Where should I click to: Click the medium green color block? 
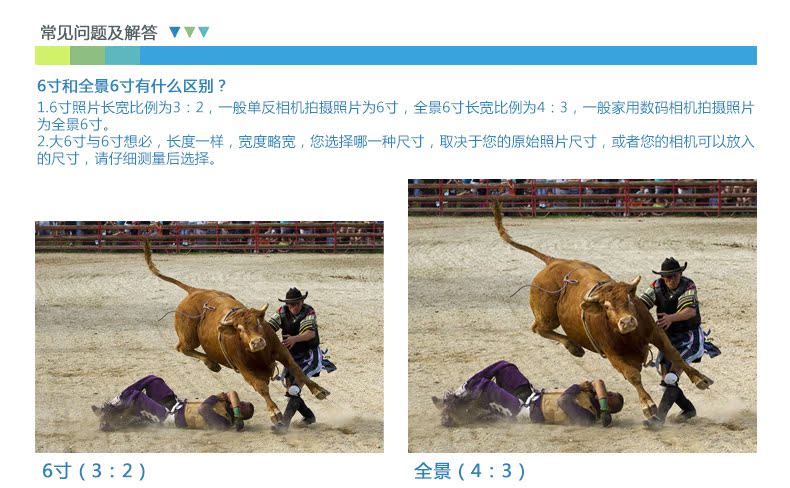pos(88,55)
